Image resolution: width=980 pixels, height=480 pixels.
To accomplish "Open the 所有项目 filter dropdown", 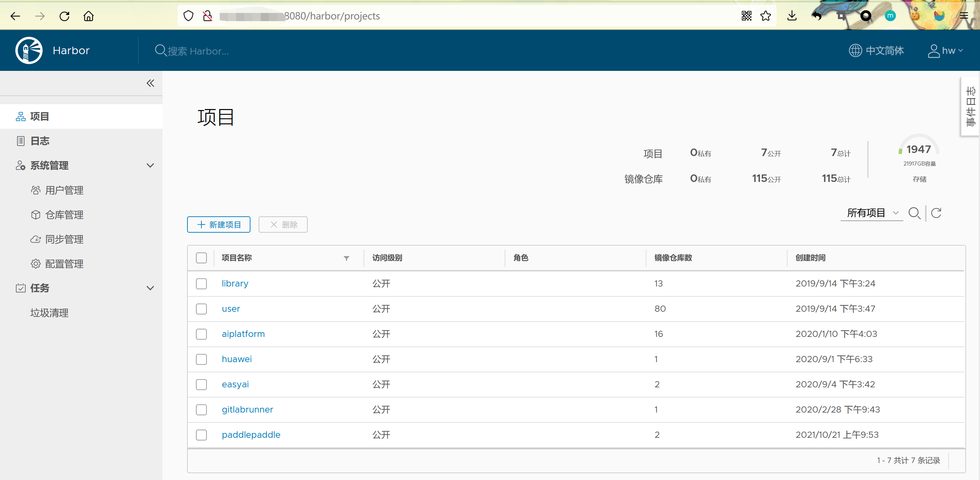I will pyautogui.click(x=872, y=213).
